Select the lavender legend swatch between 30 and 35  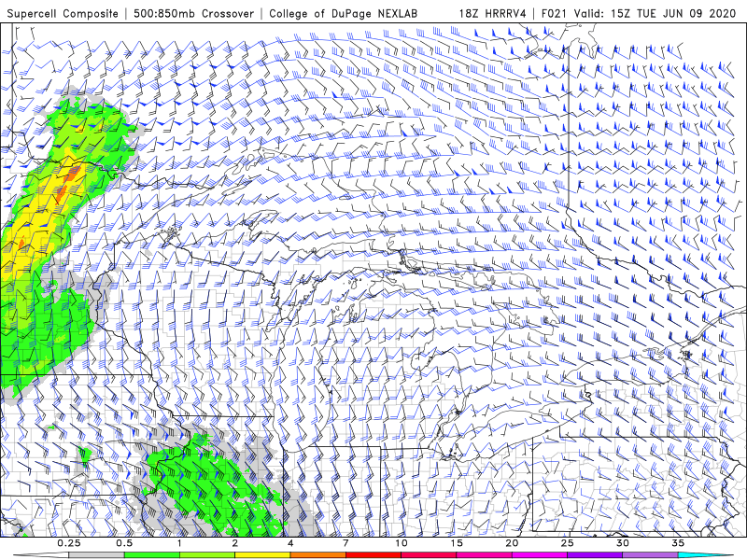[650, 555]
